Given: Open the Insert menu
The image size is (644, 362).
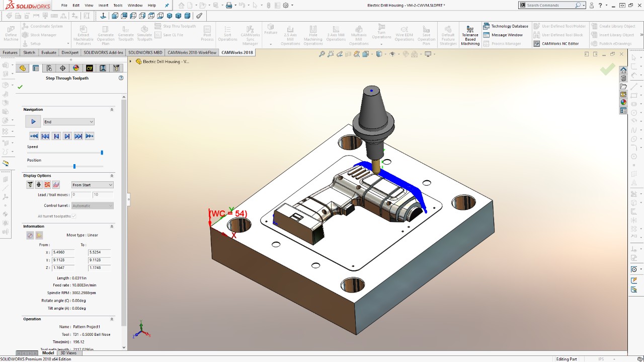Looking at the screenshot, I should pos(103,5).
